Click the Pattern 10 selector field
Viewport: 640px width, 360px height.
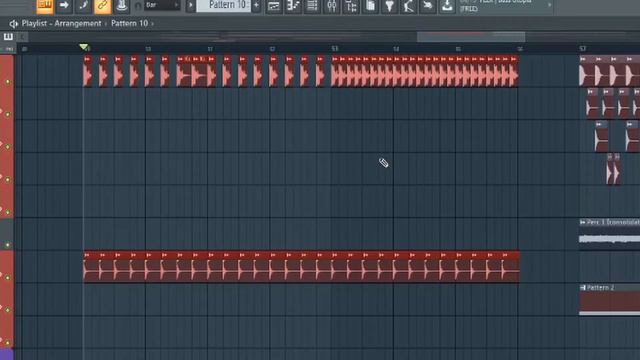pyautogui.click(x=224, y=5)
